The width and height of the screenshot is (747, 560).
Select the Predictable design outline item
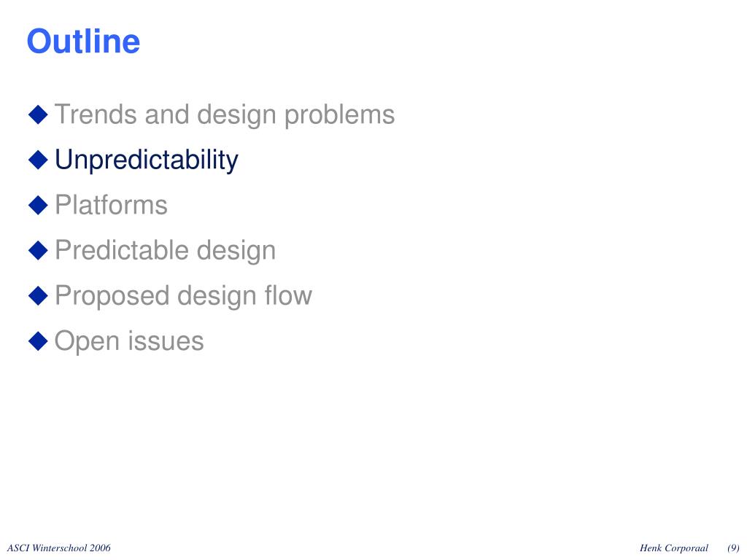166,251
